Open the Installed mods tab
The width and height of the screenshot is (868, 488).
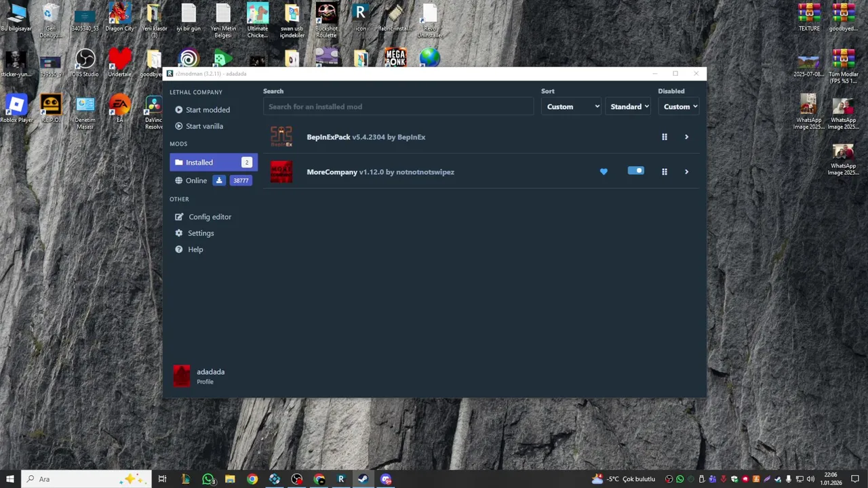pyautogui.click(x=213, y=163)
